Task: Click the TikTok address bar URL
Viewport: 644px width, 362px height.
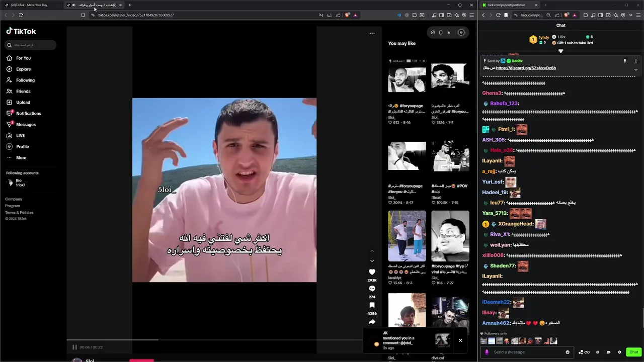Action: pos(136,15)
